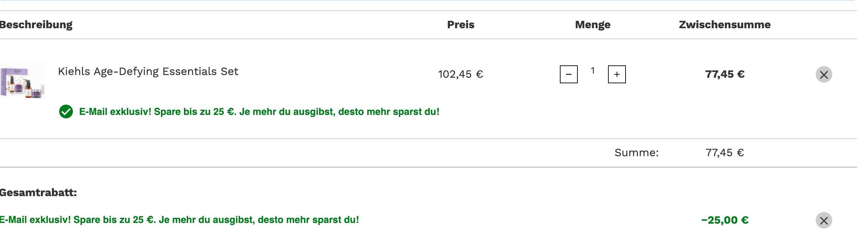868x245 pixels.
Task: Open Kiehls Age-Defying Essentials Set link
Action: [148, 72]
